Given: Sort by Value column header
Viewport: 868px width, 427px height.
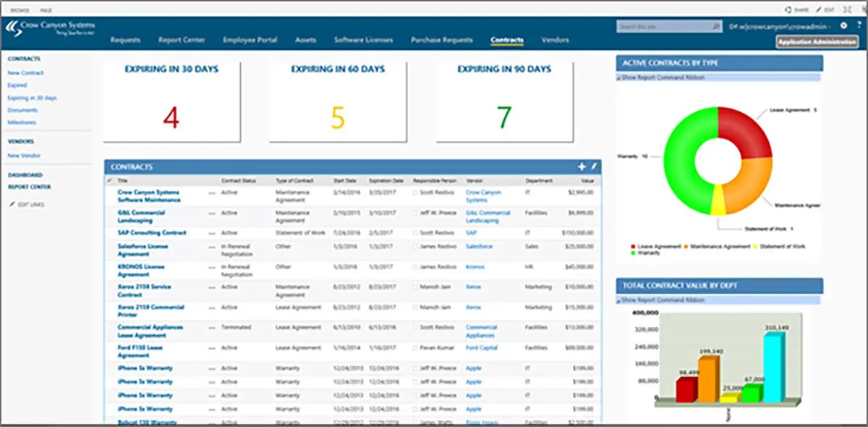Looking at the screenshot, I should (x=587, y=180).
